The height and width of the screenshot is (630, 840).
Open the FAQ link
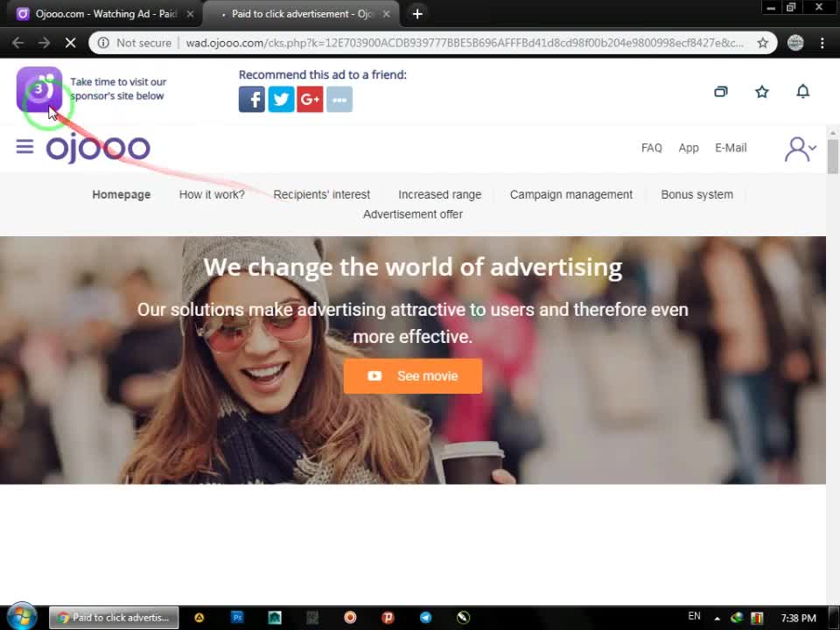(x=651, y=148)
